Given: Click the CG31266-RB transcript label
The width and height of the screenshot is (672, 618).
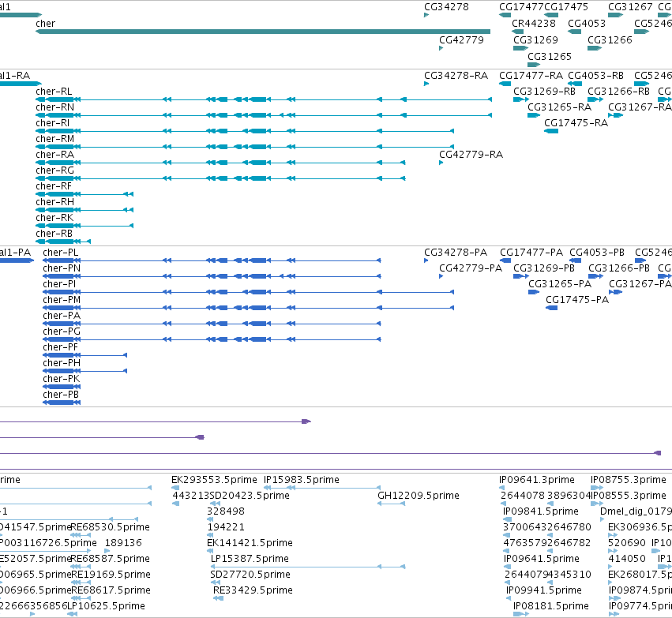Looking at the screenshot, I should pos(618,92).
